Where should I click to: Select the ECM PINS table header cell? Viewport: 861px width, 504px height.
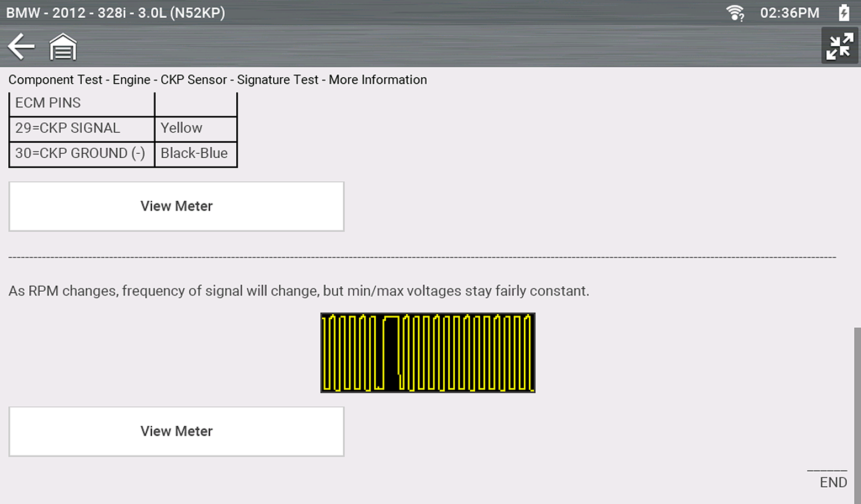(x=82, y=103)
